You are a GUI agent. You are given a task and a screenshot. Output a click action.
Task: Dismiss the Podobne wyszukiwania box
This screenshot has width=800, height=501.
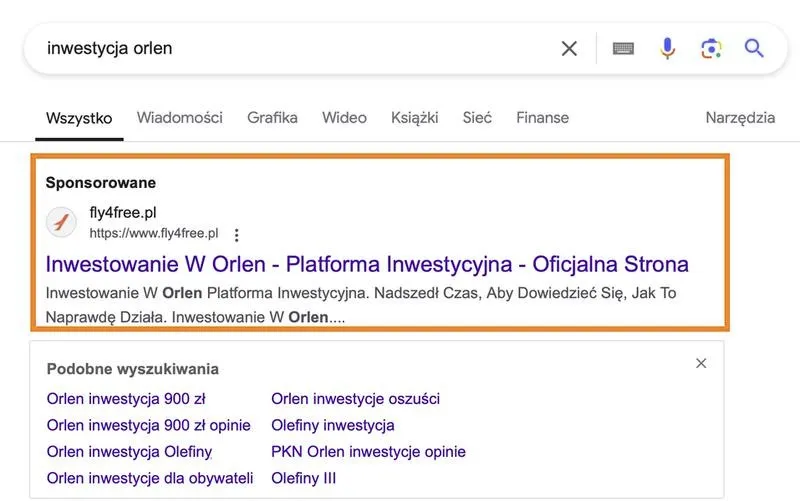point(701,363)
